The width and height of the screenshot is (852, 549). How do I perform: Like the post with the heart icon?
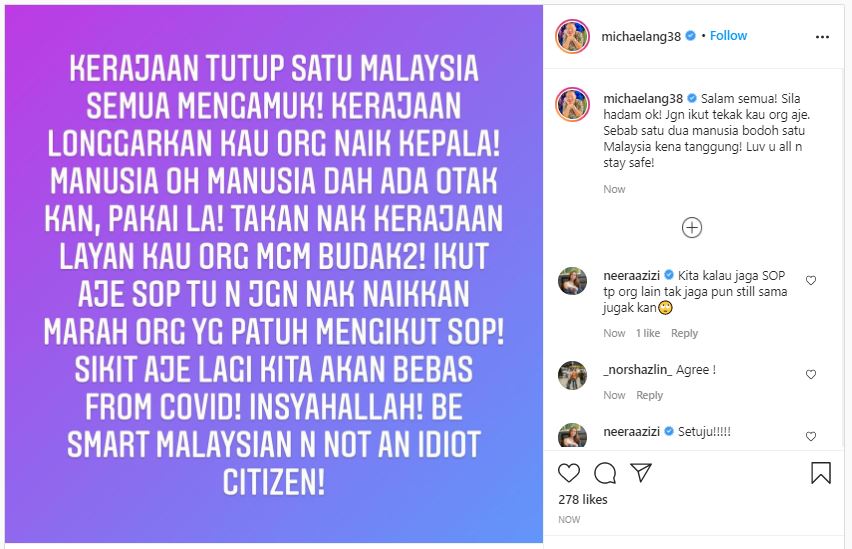(569, 473)
